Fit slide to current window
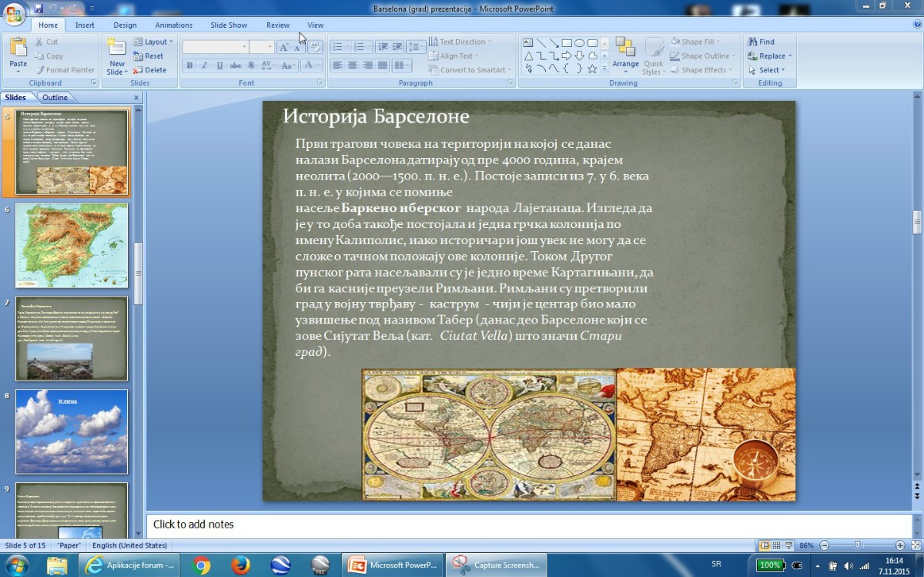Screen dimensions: 924x577 (x=914, y=545)
